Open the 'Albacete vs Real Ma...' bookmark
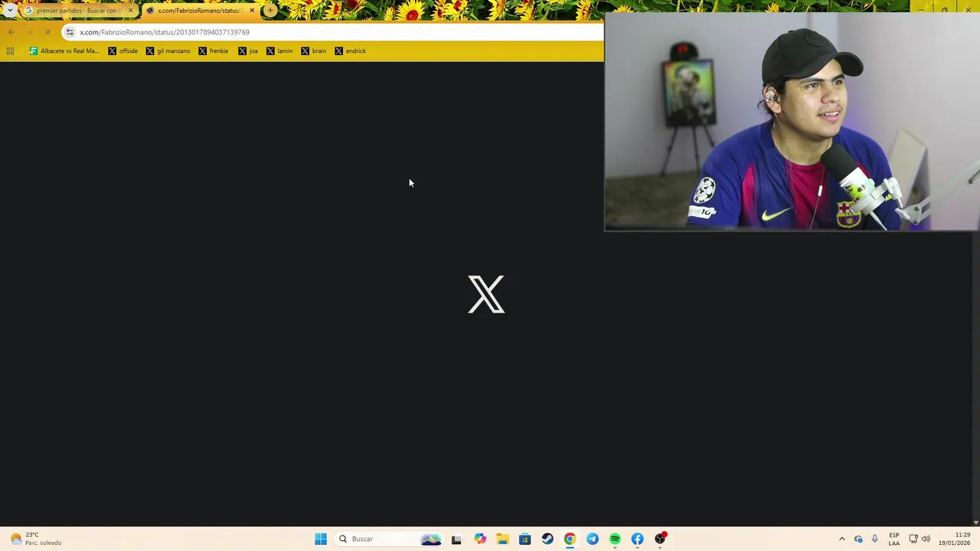This screenshot has width=980, height=551. point(64,51)
